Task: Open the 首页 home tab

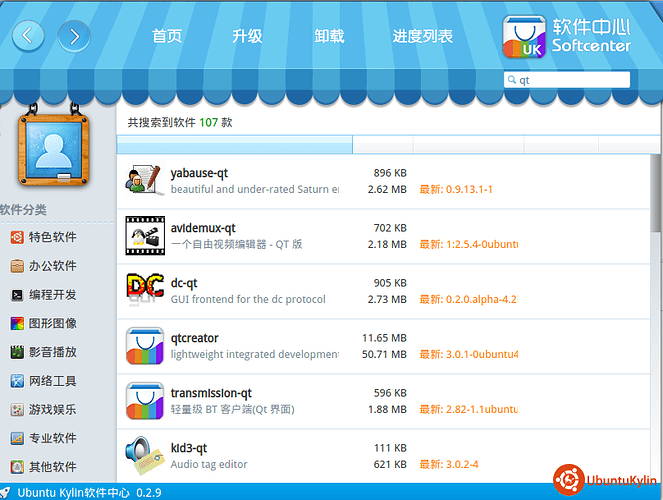Action: point(167,36)
